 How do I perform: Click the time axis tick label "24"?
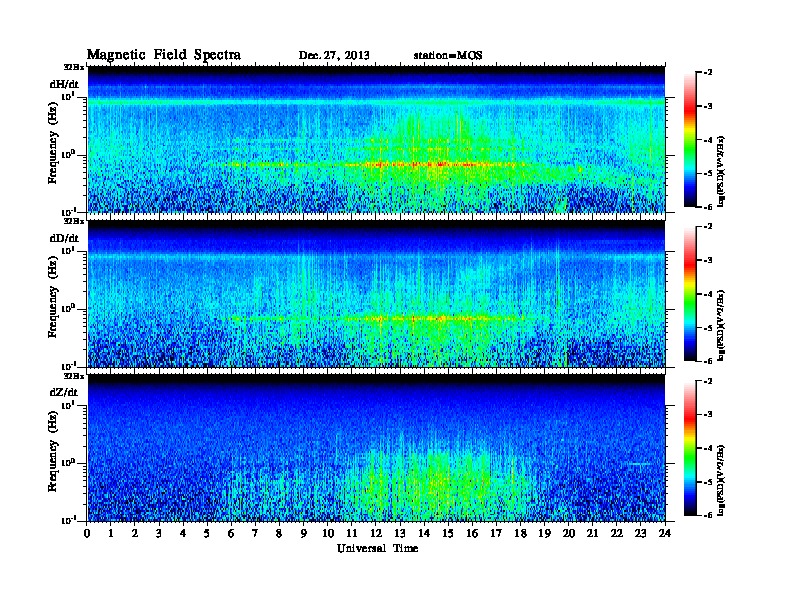point(665,533)
